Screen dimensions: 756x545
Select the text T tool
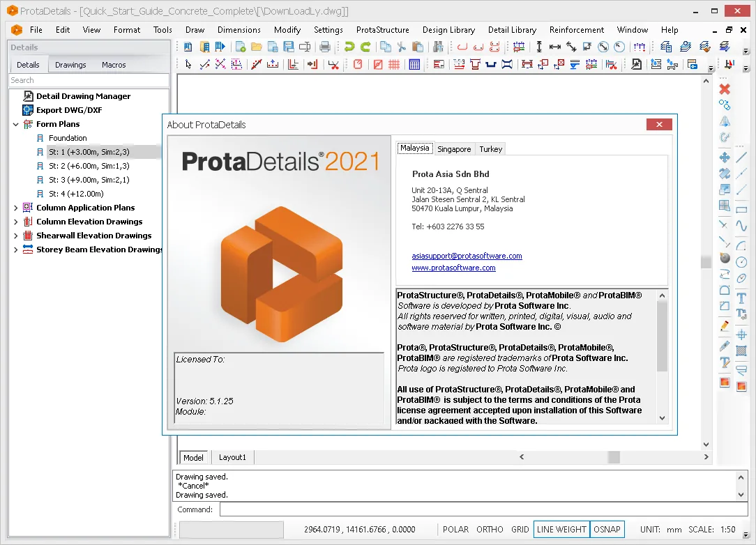coord(741,298)
